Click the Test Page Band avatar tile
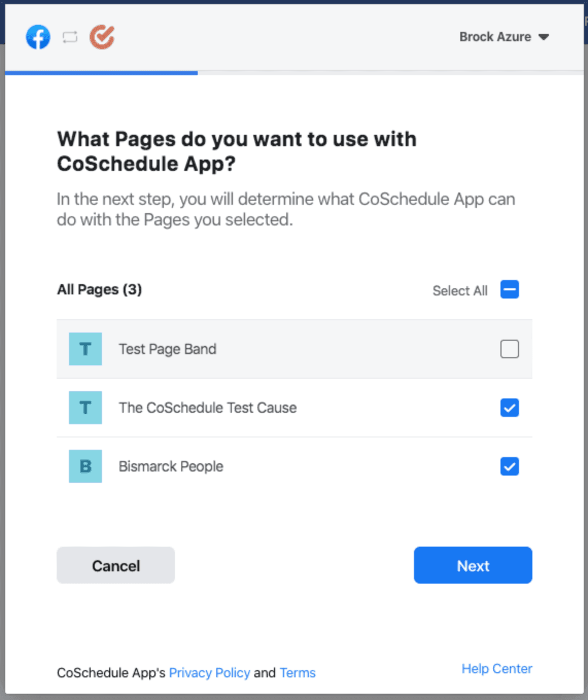 tap(85, 349)
